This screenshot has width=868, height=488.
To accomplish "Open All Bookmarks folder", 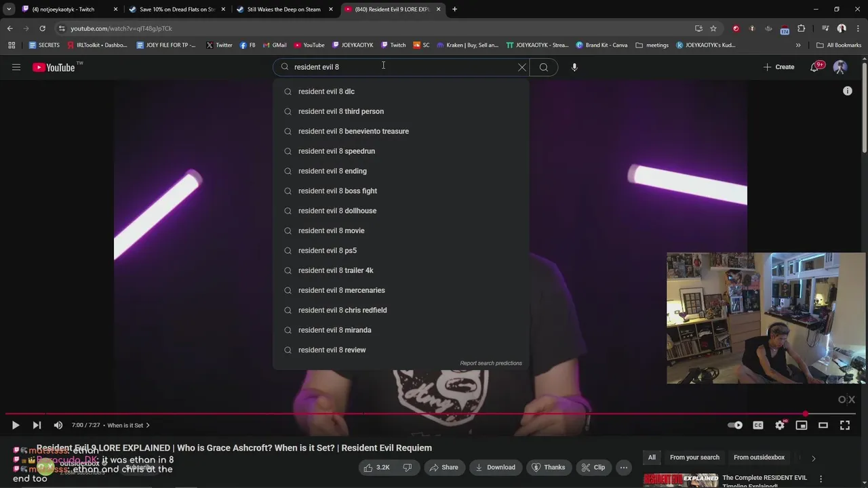I will (839, 45).
